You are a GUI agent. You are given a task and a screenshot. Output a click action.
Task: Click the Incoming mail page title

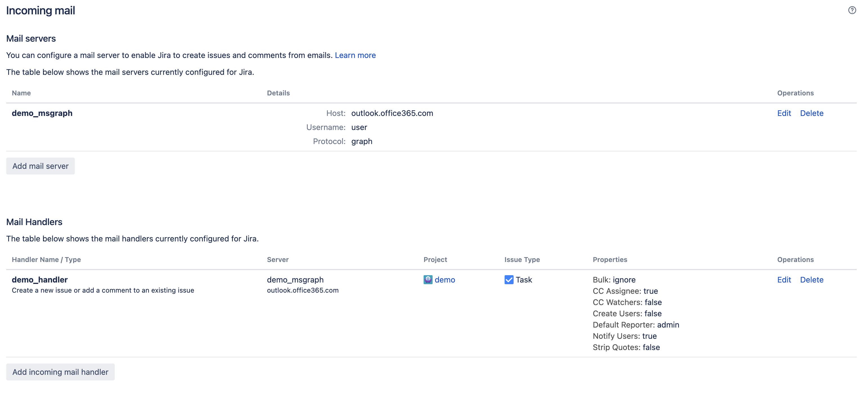[x=41, y=10]
